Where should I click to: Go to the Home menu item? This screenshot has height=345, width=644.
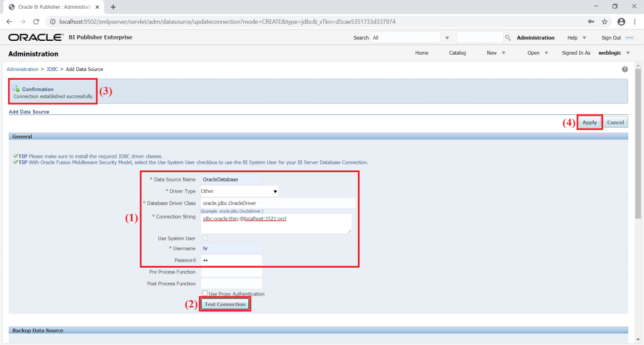tap(422, 53)
